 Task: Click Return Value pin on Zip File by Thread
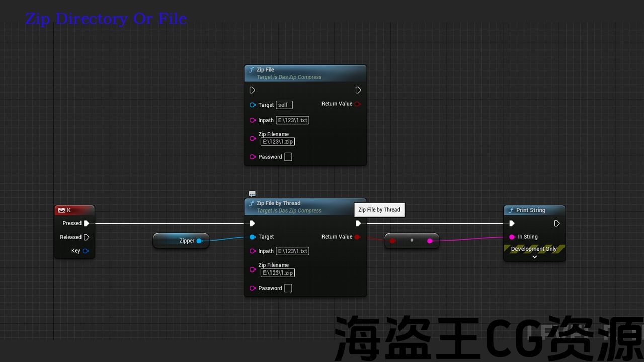(x=357, y=237)
